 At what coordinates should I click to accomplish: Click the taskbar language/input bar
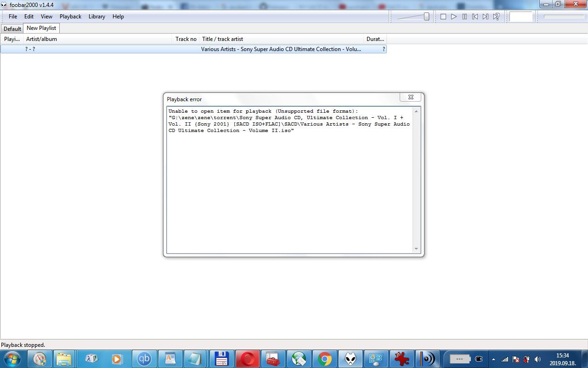click(460, 359)
